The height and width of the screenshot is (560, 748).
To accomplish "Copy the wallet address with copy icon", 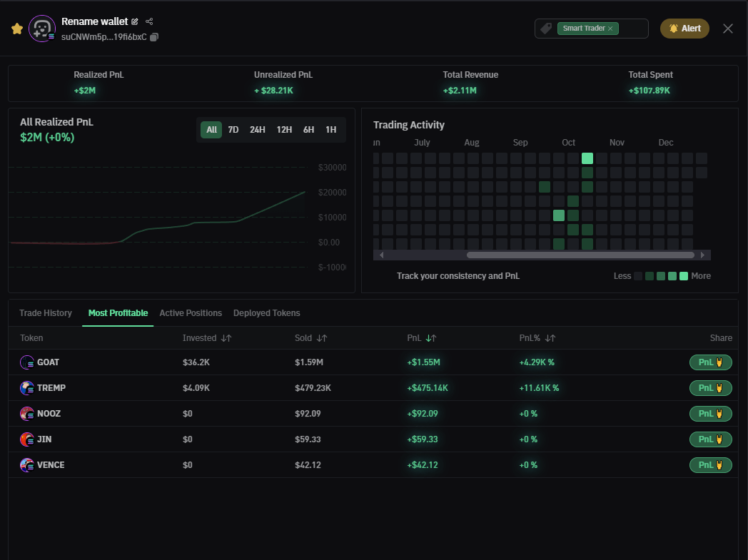I will coord(154,37).
